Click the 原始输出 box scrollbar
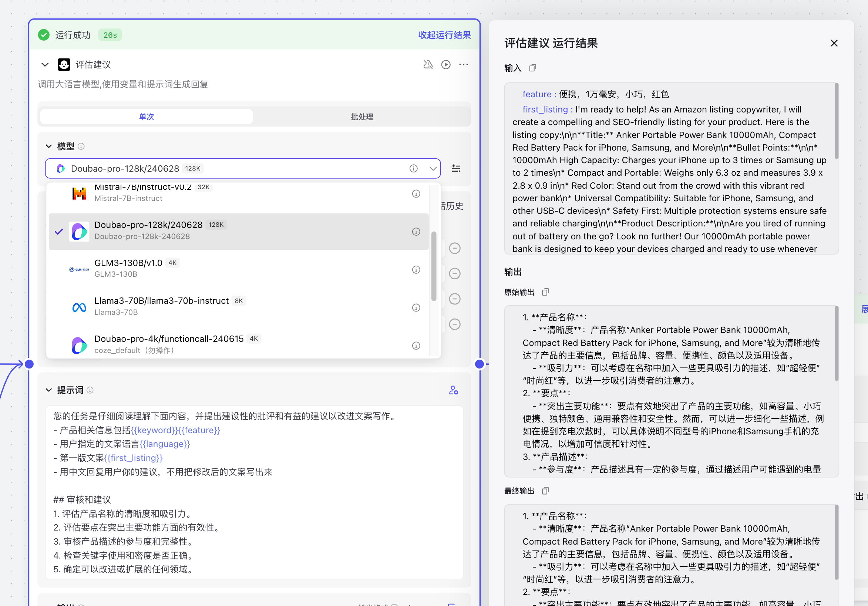The width and height of the screenshot is (868, 606). click(836, 344)
